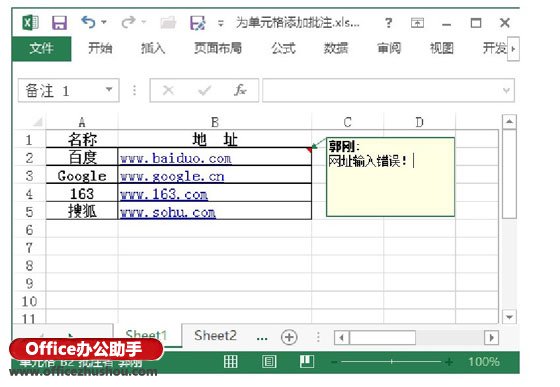Click the Enter checkmark in formula bar
The height and width of the screenshot is (387, 560).
pos(205,90)
